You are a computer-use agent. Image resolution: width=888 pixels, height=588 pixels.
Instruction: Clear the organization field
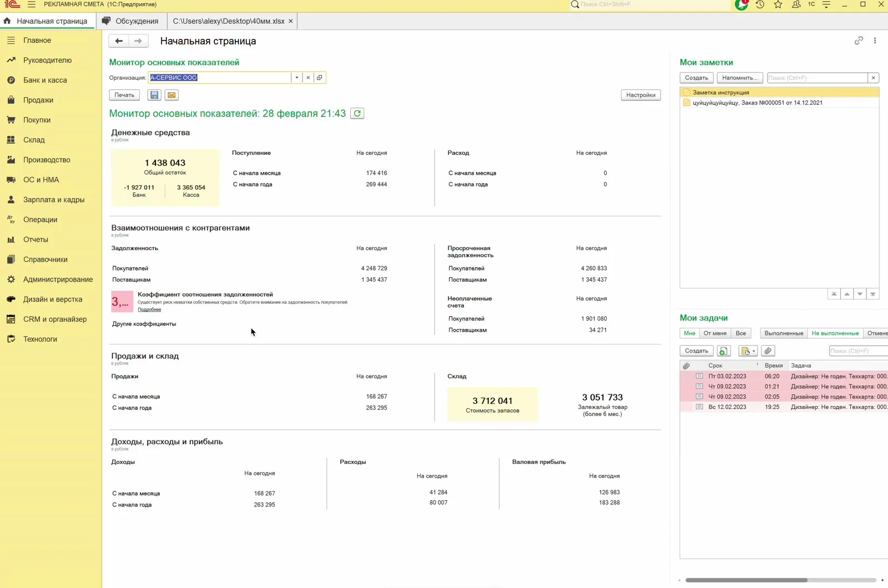(308, 78)
